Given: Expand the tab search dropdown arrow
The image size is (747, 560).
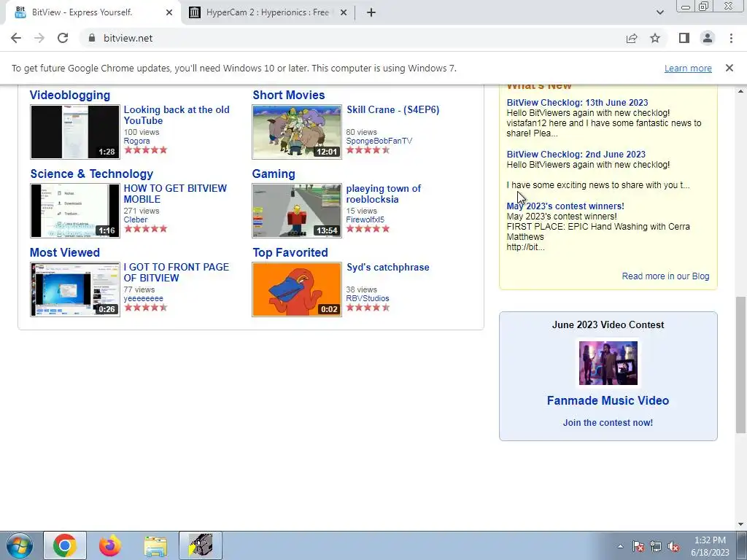Looking at the screenshot, I should (659, 13).
